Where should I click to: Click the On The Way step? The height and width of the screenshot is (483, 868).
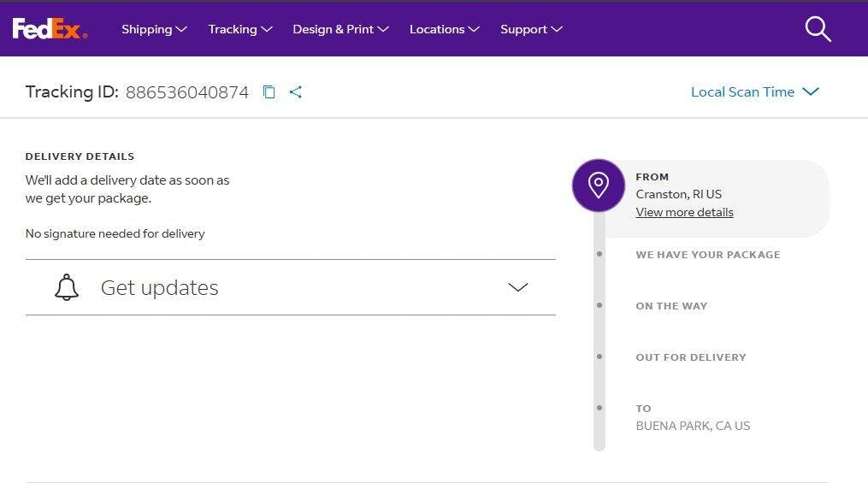[x=671, y=306]
